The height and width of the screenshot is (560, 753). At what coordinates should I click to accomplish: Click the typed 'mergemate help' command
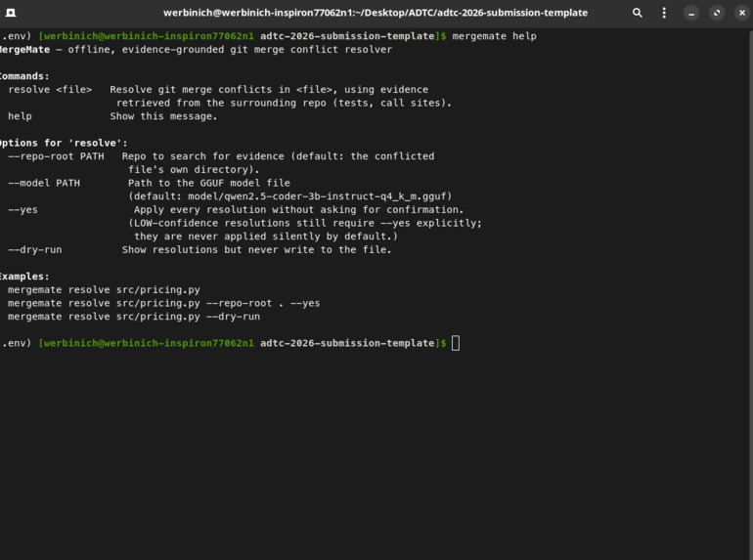[494, 36]
